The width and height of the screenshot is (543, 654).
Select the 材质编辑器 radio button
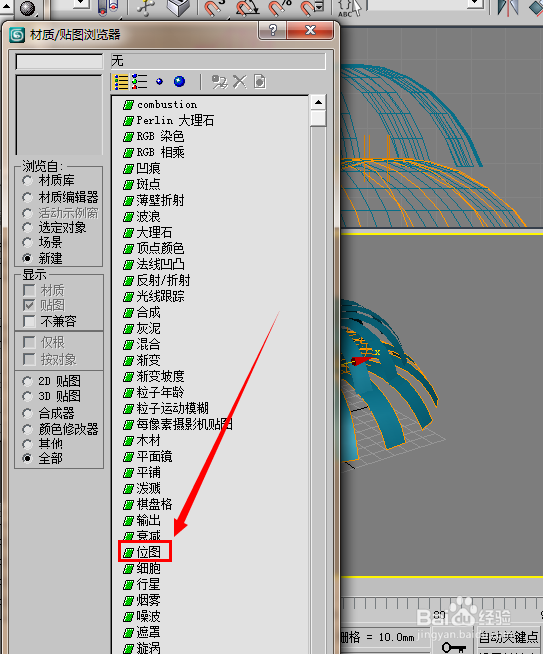point(28,197)
